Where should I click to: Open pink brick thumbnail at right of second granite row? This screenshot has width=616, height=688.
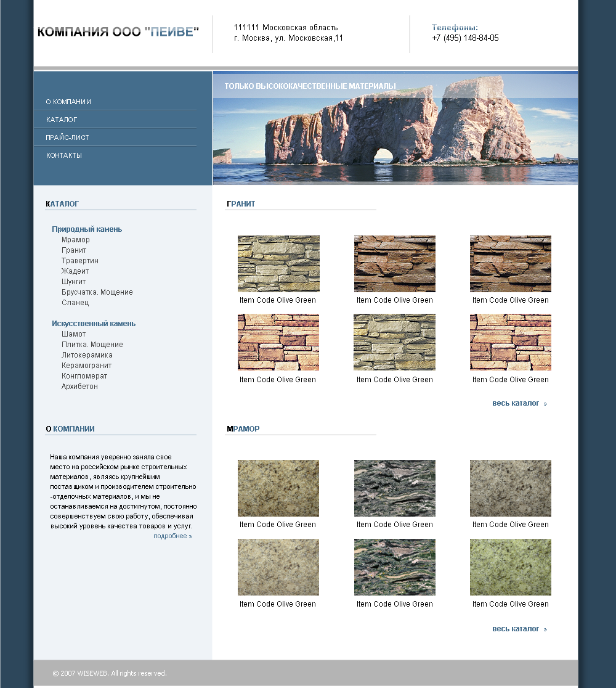pyautogui.click(x=510, y=342)
